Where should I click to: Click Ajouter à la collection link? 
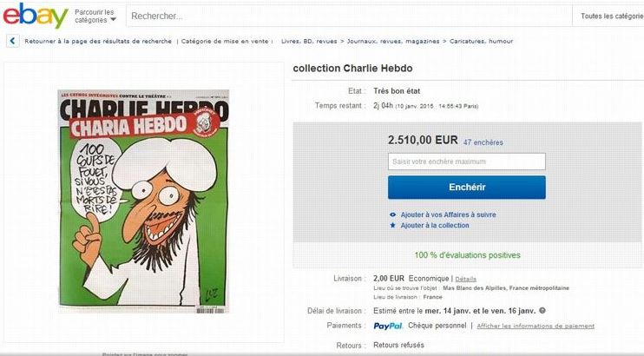click(435, 225)
